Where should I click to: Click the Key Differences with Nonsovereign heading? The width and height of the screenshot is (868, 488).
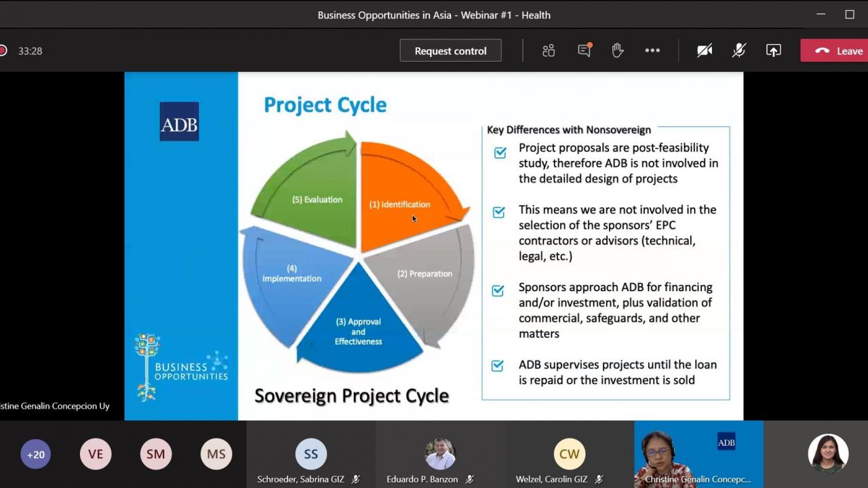[569, 130]
